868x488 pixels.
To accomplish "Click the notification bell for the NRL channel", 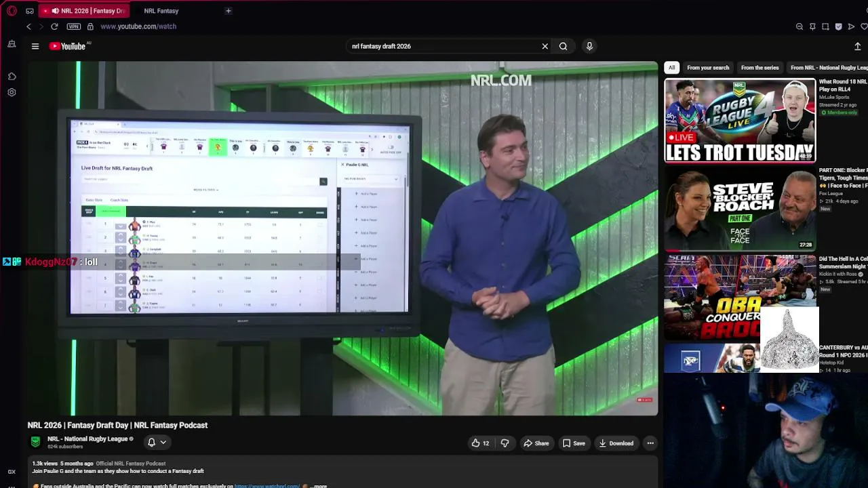I will pyautogui.click(x=151, y=443).
